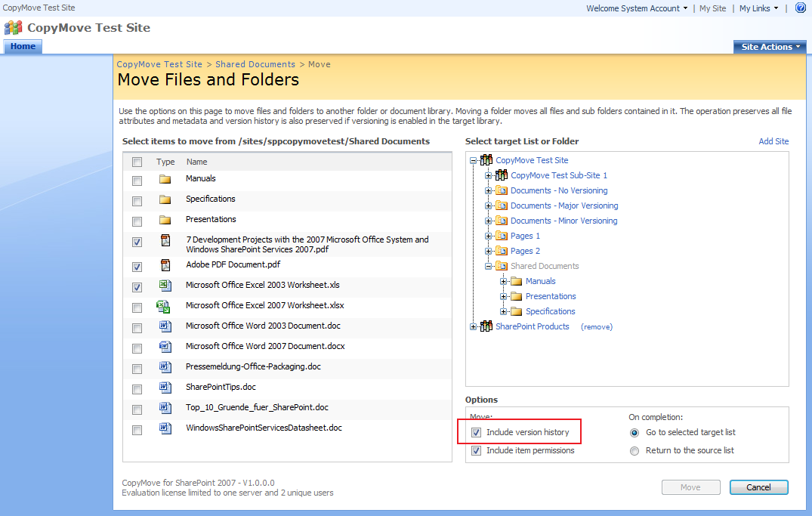This screenshot has height=516, width=812.
Task: Click the Pages 2 library icon
Action: 502,251
